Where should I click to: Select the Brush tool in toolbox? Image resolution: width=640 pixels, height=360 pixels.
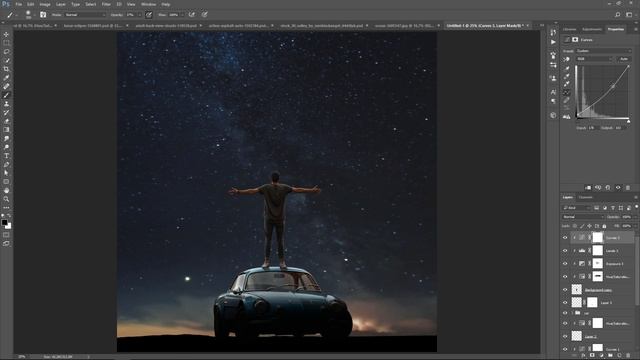(x=6, y=95)
